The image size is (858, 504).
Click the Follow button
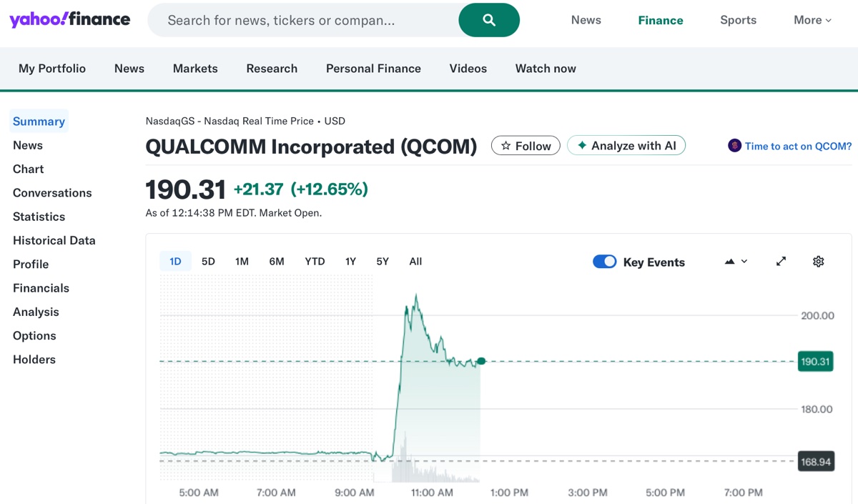(526, 145)
